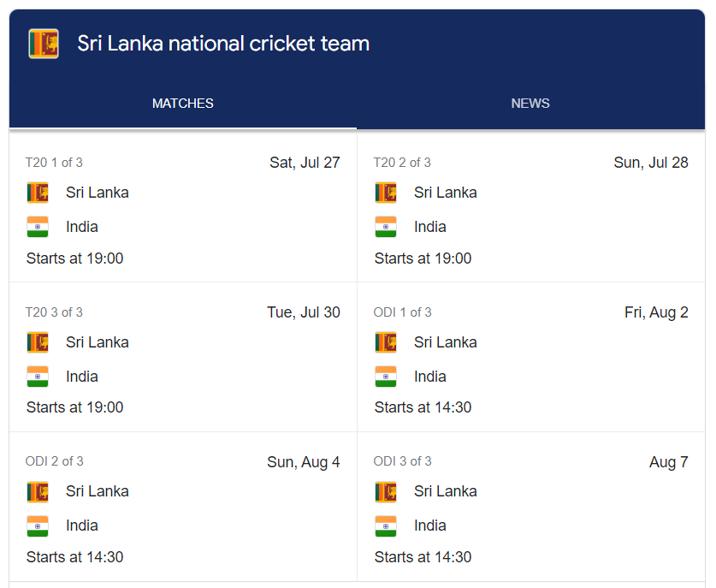The width and height of the screenshot is (716, 588).
Task: Select the MATCHES tab
Action: 183,104
